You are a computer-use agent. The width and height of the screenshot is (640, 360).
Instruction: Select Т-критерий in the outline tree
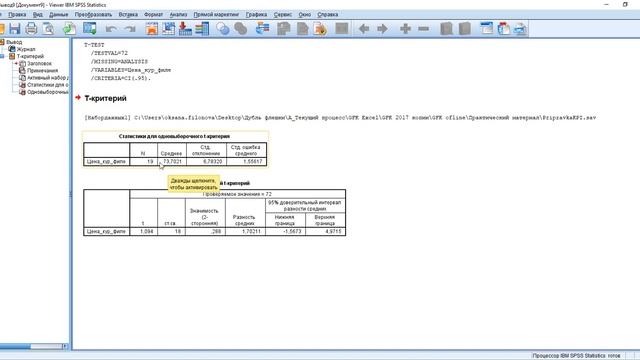pos(30,56)
